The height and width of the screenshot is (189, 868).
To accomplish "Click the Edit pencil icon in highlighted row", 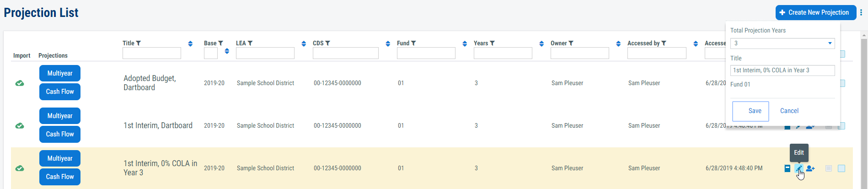I will (x=798, y=168).
